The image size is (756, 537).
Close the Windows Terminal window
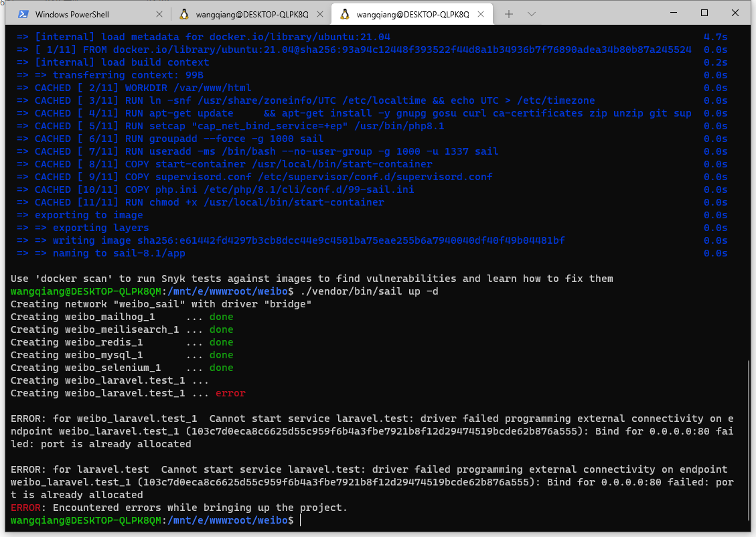coord(735,13)
